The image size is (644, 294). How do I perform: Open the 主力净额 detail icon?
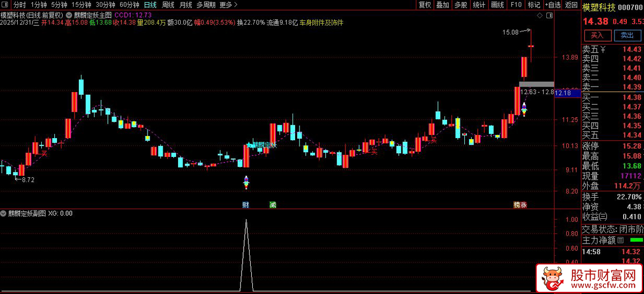tap(620, 240)
